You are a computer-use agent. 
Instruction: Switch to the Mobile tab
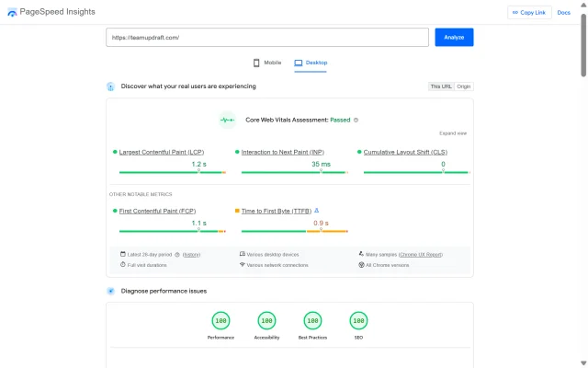pyautogui.click(x=267, y=63)
